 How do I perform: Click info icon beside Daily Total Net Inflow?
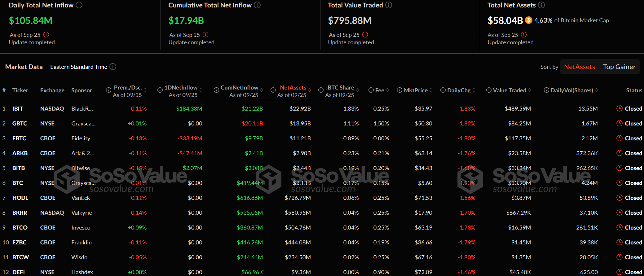(x=79, y=5)
